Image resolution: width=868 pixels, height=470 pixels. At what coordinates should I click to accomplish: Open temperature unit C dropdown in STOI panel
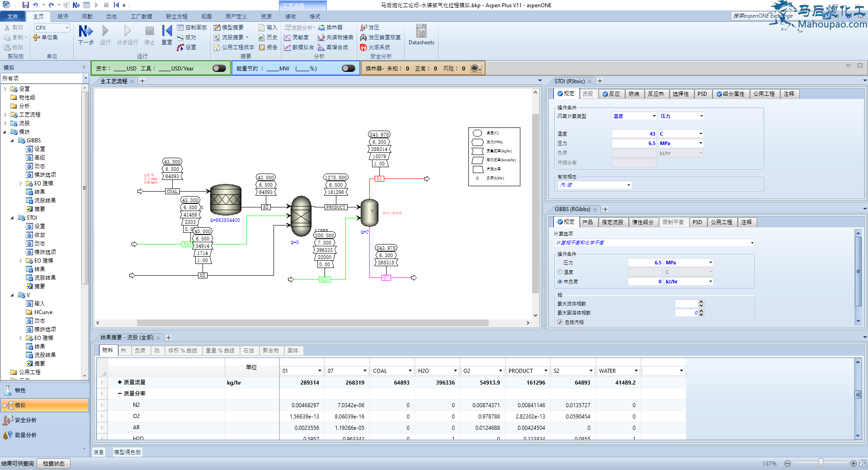tap(701, 134)
